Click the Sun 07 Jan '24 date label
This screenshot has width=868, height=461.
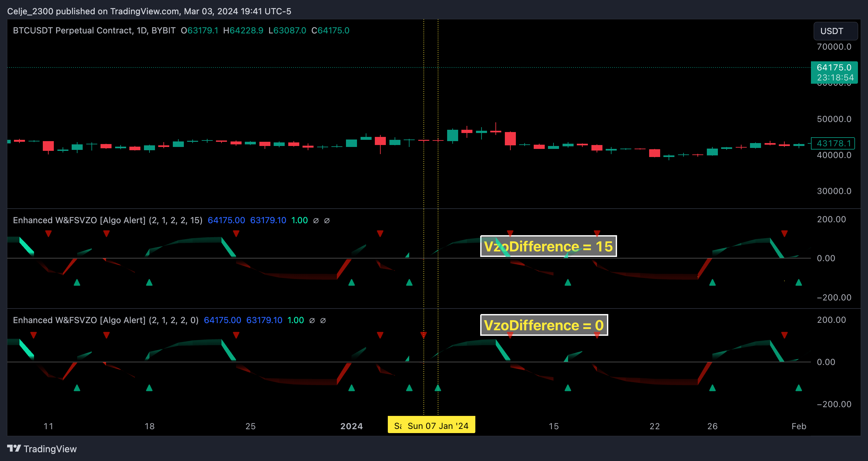[x=438, y=426]
